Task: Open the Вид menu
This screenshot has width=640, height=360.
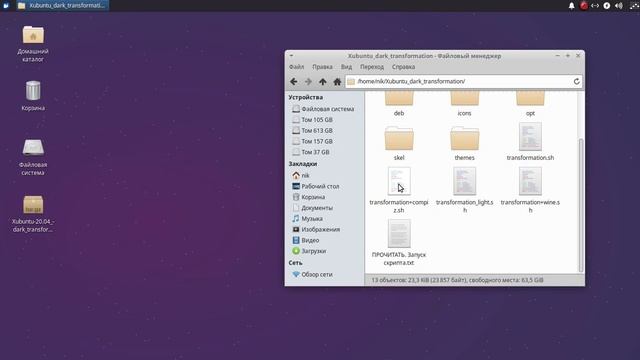Action: (x=346, y=67)
